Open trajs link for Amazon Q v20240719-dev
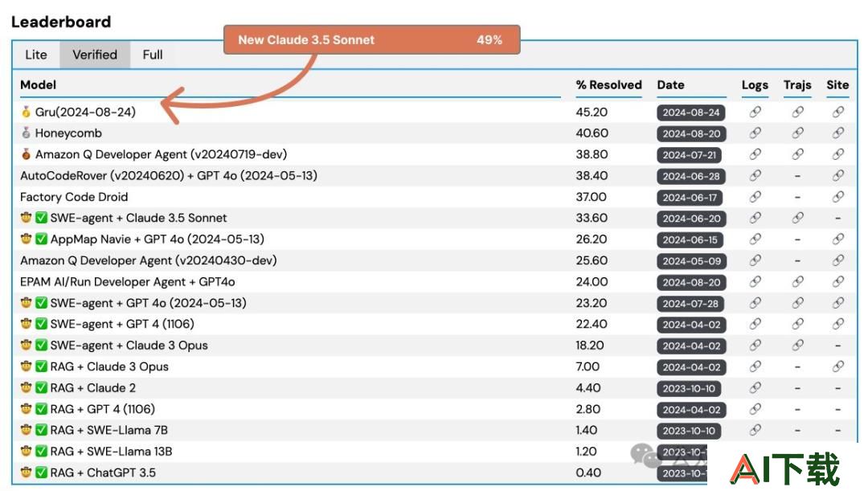This screenshot has width=868, height=491. (797, 154)
